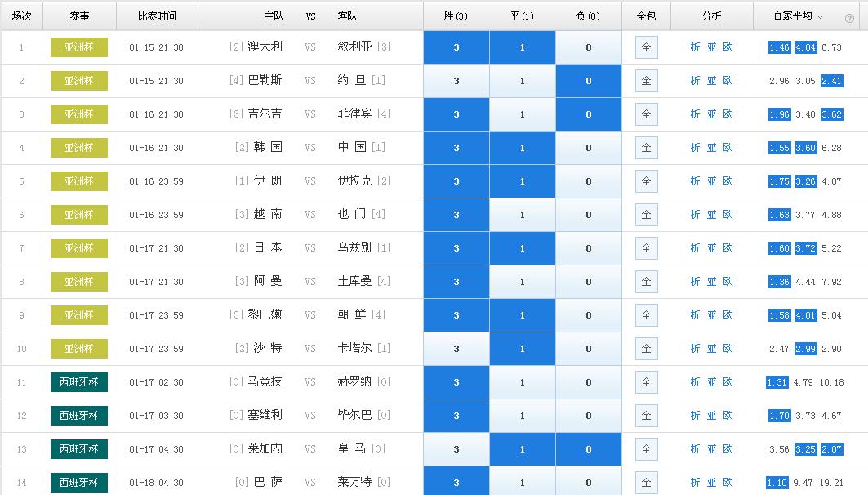
Task: Click 亚洲杯 league tag in row 1
Action: coord(79,47)
